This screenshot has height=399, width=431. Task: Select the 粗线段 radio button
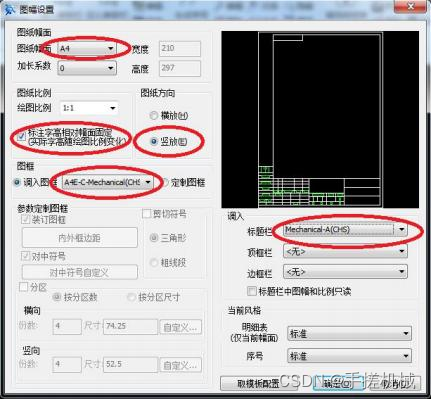click(x=154, y=263)
